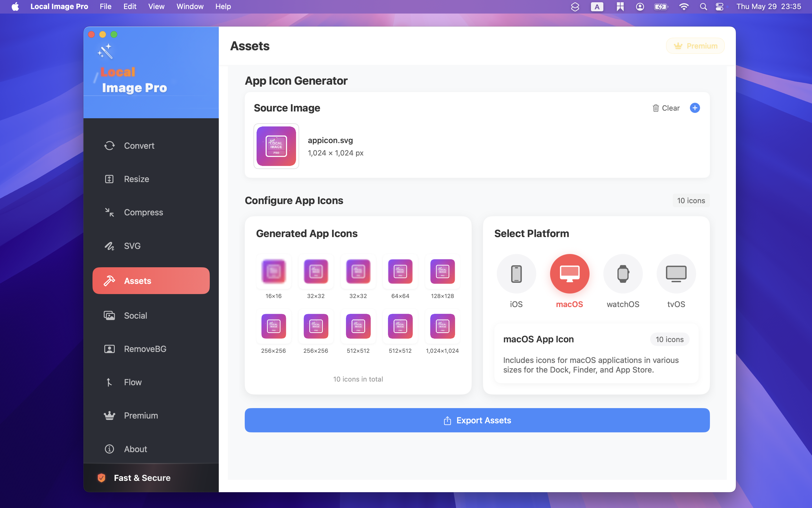Viewport: 812px width, 508px height.
Task: Open Control Center in menu bar
Action: pos(720,6)
